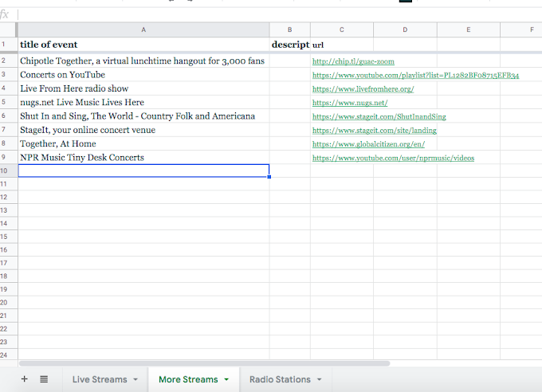Select the 'descript' header cell
The image size is (542, 392).
(x=289, y=45)
